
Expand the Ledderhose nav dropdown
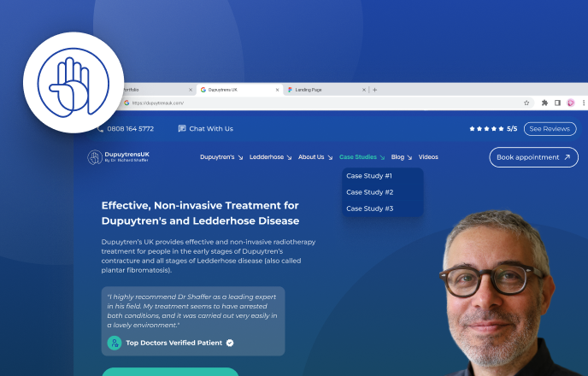click(270, 157)
